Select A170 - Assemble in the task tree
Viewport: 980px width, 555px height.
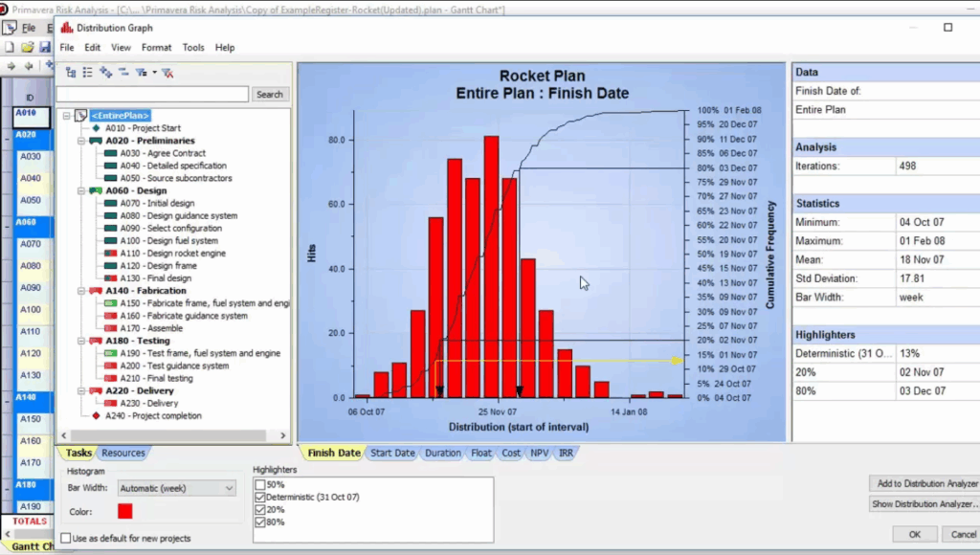point(151,328)
